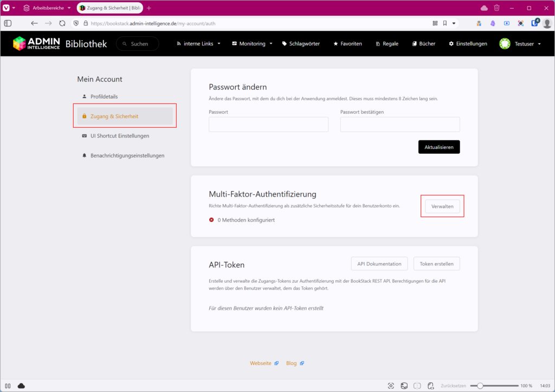Click the QR code icon in the address bar

tap(435, 23)
